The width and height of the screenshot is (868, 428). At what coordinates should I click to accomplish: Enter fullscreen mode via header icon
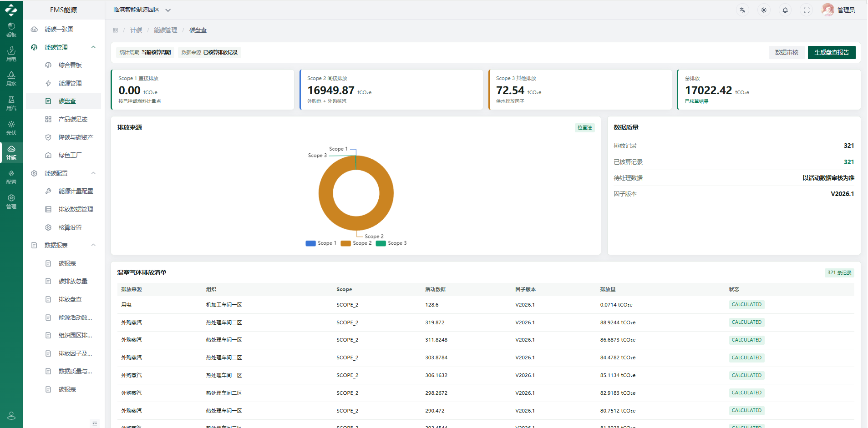[x=807, y=10]
